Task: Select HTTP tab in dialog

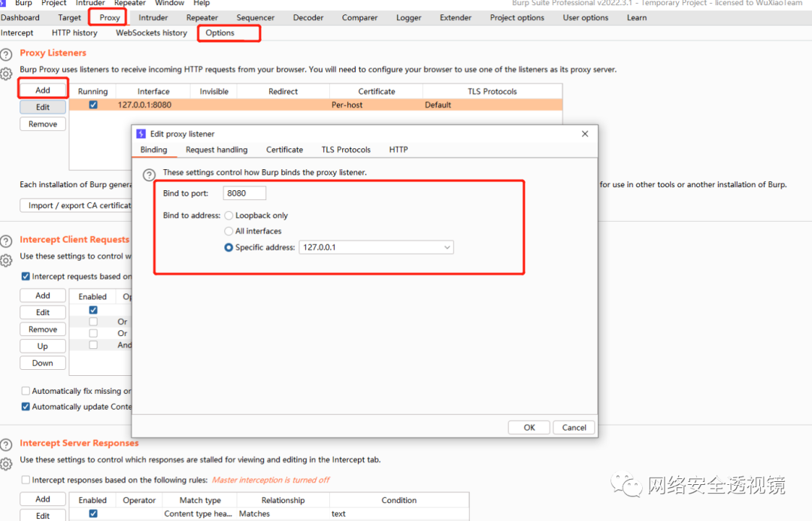Action: (x=398, y=150)
